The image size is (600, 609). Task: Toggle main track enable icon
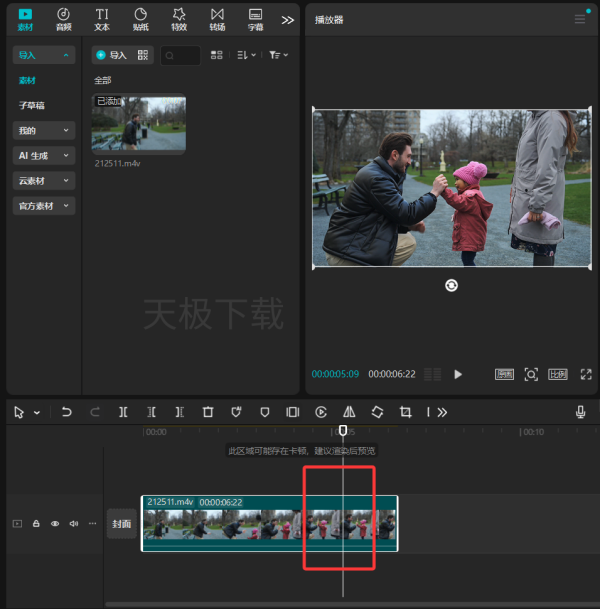tap(17, 524)
